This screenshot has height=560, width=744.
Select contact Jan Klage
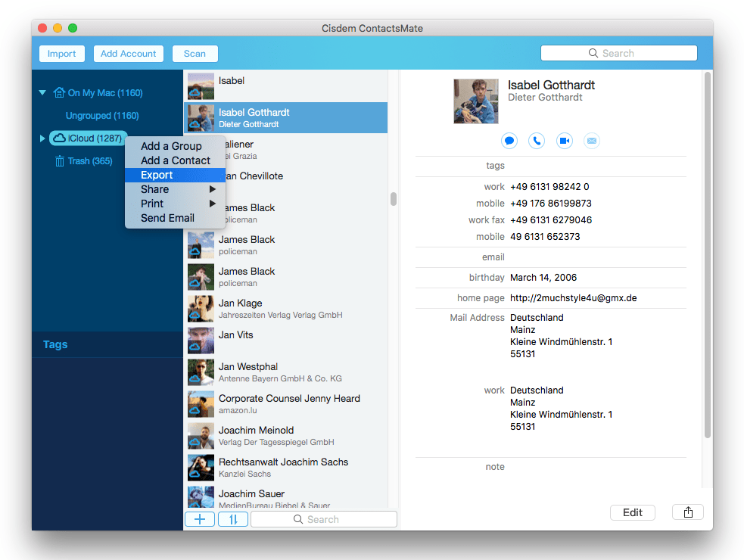pyautogui.click(x=285, y=309)
